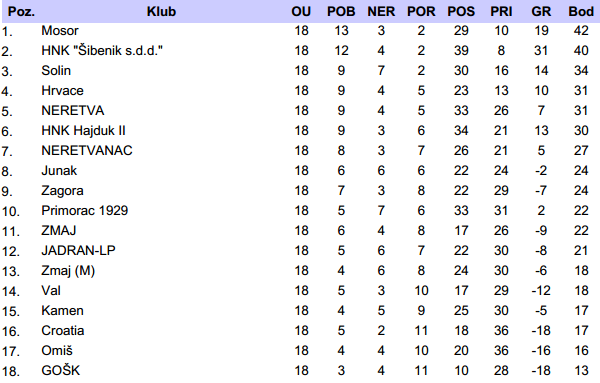This screenshot has height=383, width=600.
Task: Click Primorac 1929 club name
Action: [85, 210]
